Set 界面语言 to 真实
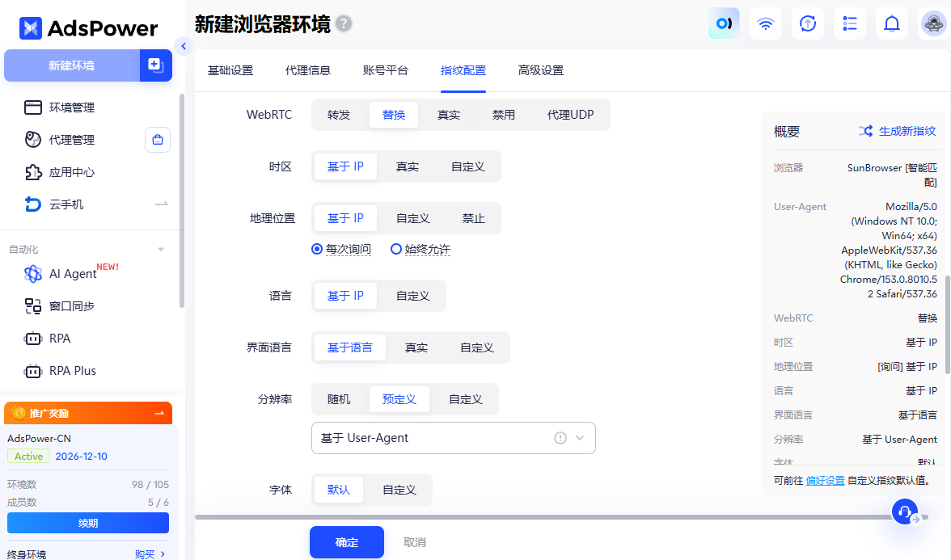Screen dimensions: 951x560 pos(416,347)
